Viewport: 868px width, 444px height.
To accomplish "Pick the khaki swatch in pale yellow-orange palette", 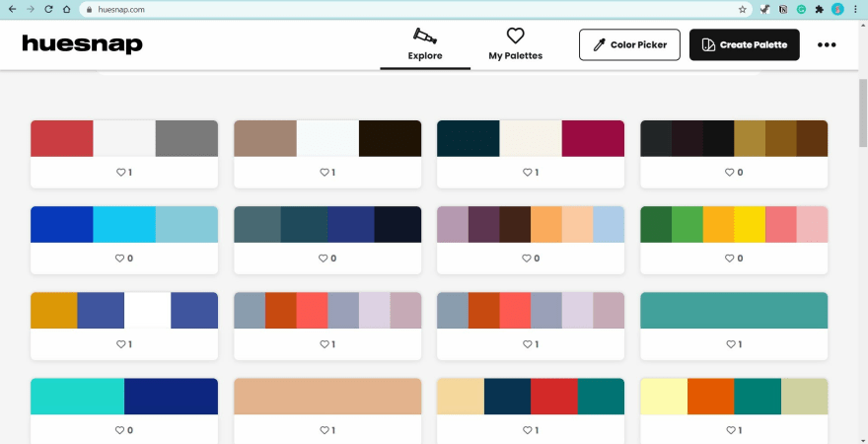I will 804,397.
